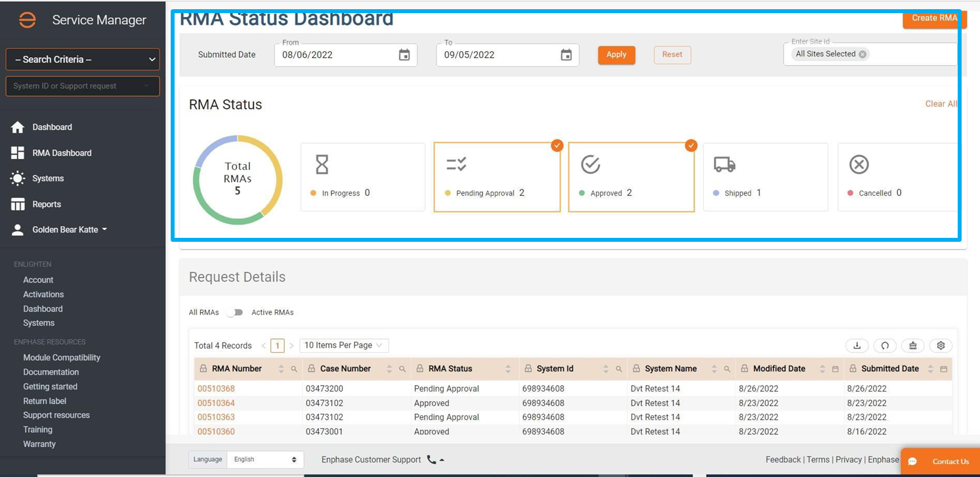The image size is (980, 477).
Task: Sort the table by RMA Status arrows
Action: [x=508, y=369]
